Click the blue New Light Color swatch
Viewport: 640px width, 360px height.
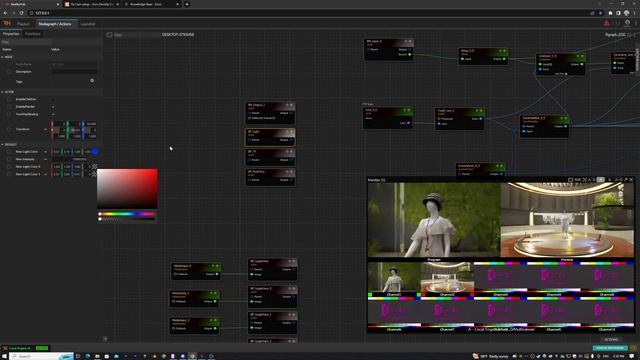[x=95, y=152]
